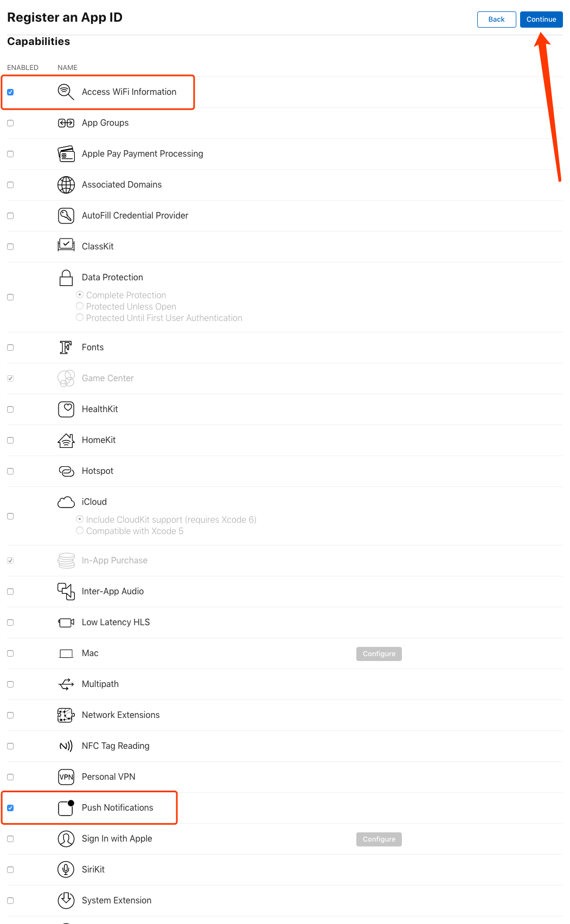Select the Compatible with Xcode 5 option
Screen dimensions: 570x924
(80, 531)
